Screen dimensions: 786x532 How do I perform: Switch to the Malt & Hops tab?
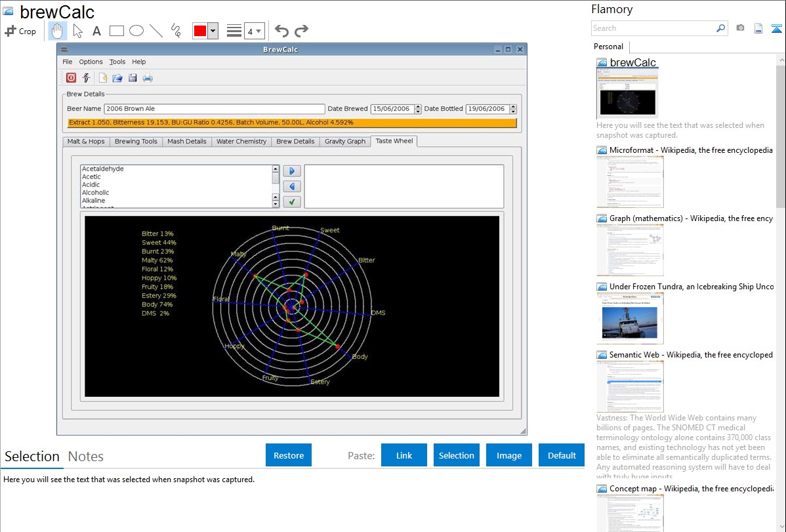86,142
